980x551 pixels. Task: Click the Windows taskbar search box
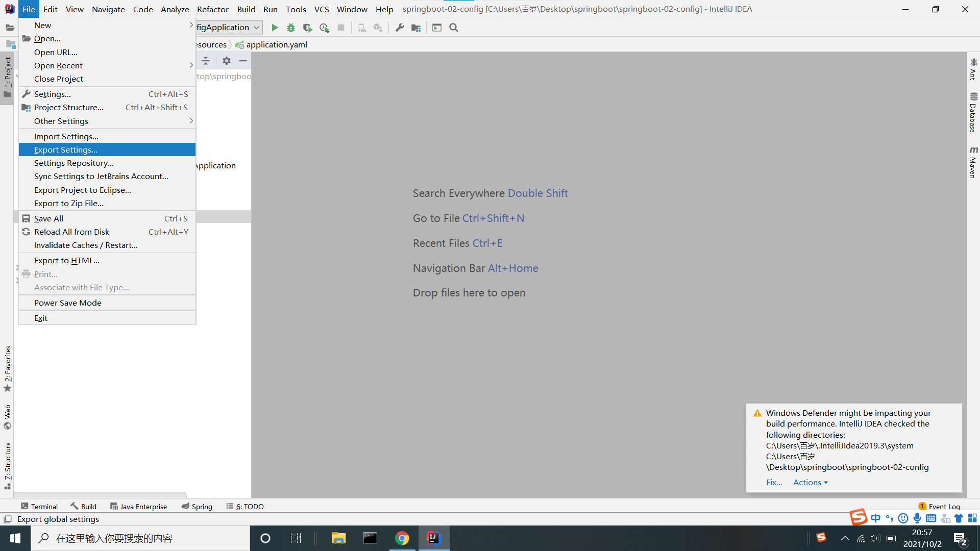(140, 538)
